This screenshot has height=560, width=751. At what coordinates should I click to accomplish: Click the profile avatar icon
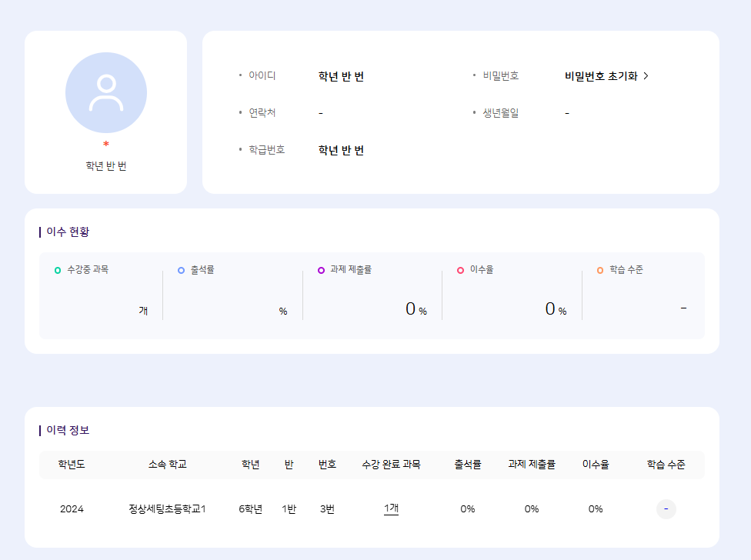click(106, 93)
